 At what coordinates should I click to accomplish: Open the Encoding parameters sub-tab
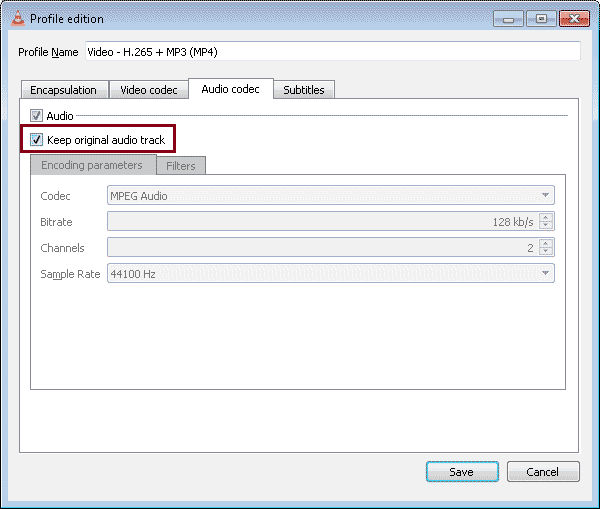click(93, 165)
